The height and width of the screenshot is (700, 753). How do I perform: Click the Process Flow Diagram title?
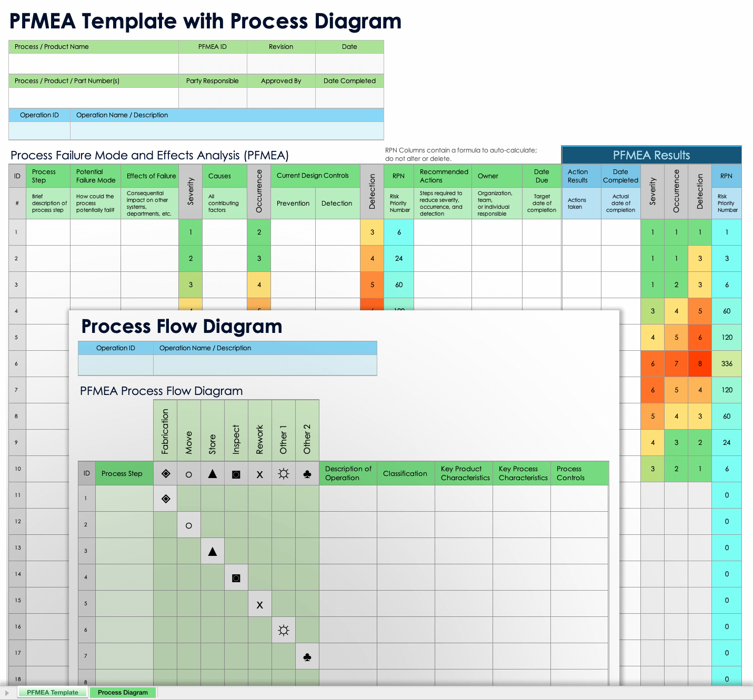(x=182, y=327)
